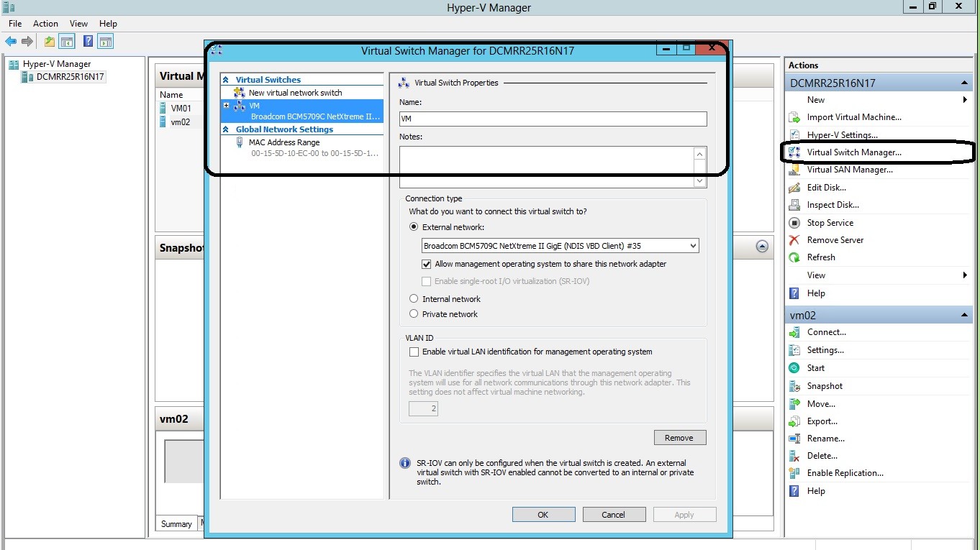Viewport: 980px width, 550px height.
Task: Click the Back arrow toolbar icon
Action: (11, 42)
